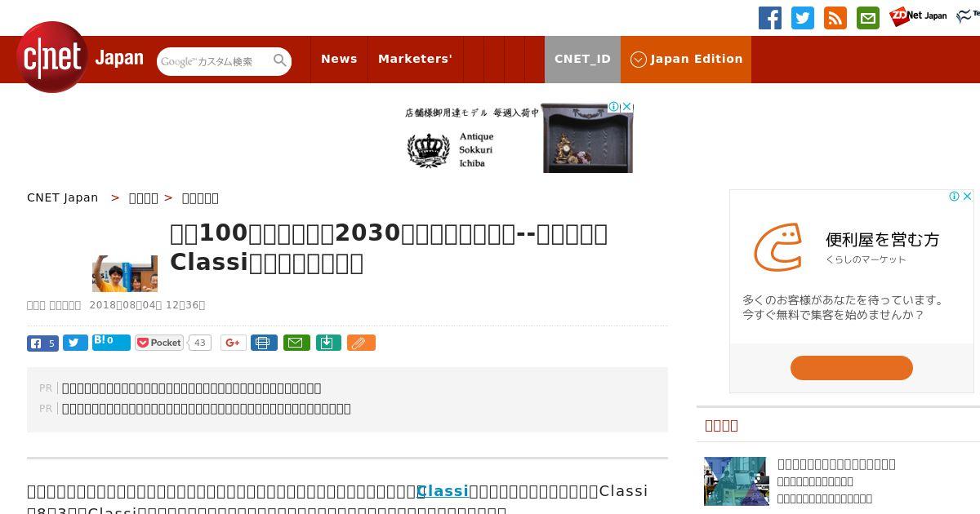Open the Antique Sokkuri Ichiba banner ad
Image resolution: width=980 pixels, height=514 pixels.
point(519,137)
